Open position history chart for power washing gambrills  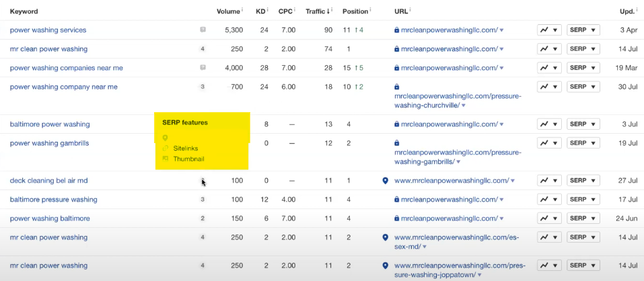[x=549, y=143]
